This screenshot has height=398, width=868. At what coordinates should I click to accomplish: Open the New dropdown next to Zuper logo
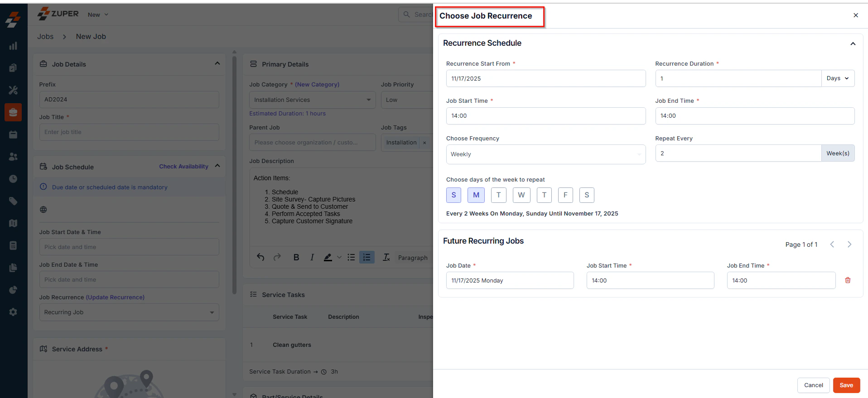click(x=98, y=14)
